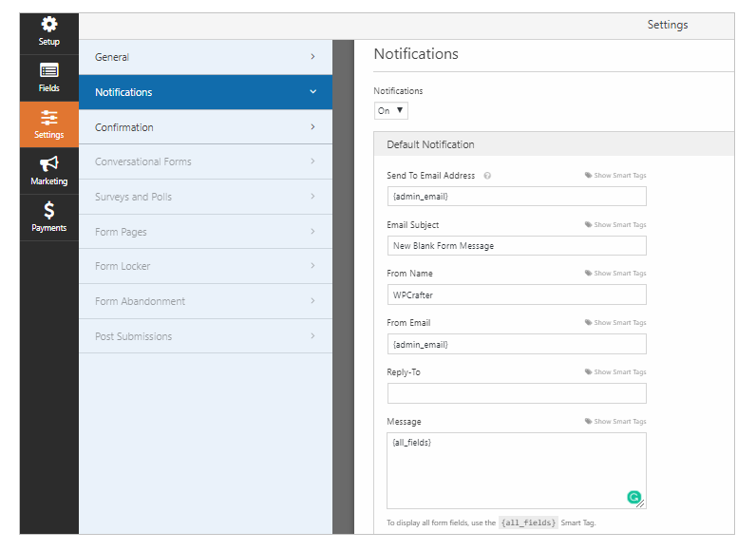
Task: Click the {all_fields} code tag text
Action: [x=528, y=522]
